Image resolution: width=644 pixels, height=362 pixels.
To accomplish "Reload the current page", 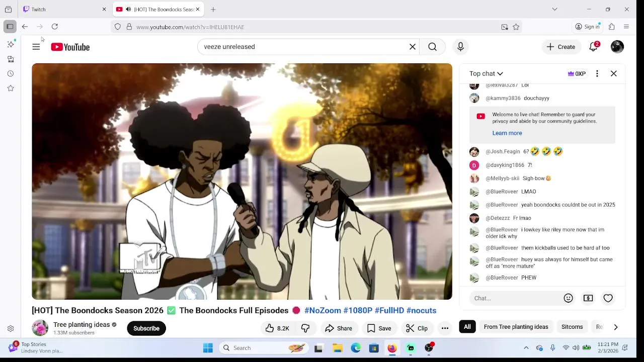I will click(55, 27).
